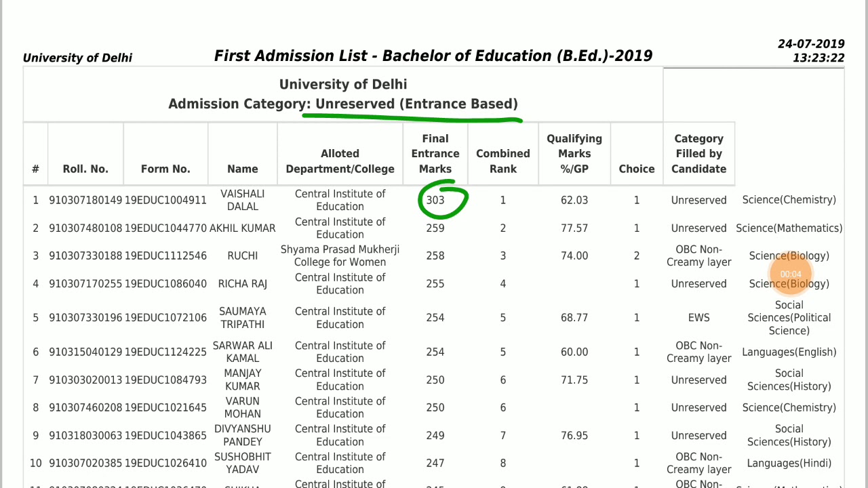Click form number 19EDUC1112546
Viewport: 868px width, 488px height.
tap(165, 256)
